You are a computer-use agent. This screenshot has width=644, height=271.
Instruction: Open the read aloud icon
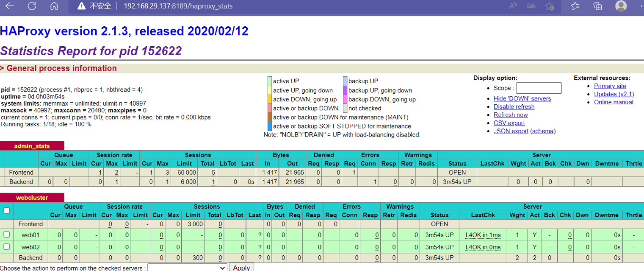pos(513,6)
